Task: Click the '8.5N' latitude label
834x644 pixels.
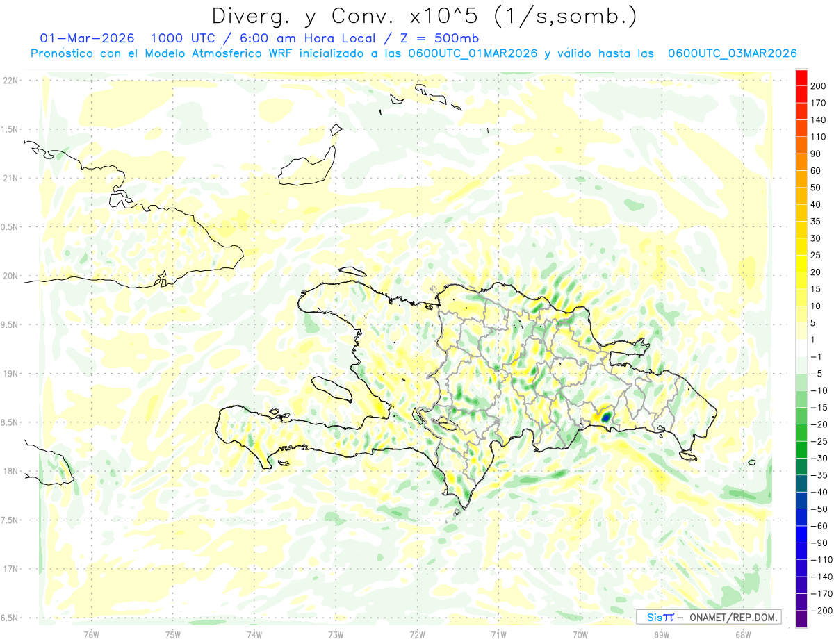Action: pos(10,422)
